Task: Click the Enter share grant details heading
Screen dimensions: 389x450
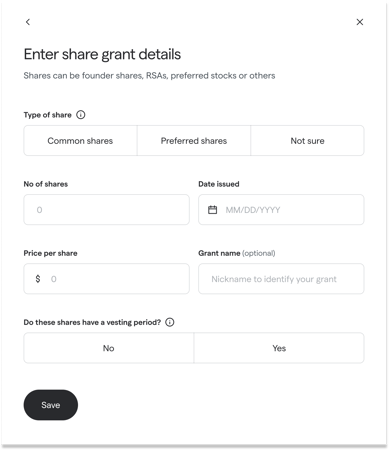Action: click(102, 54)
